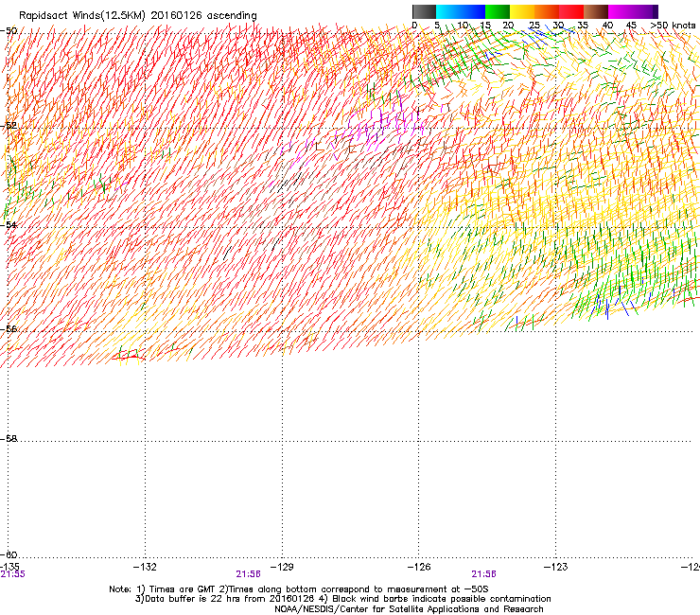The width and height of the screenshot is (700, 615).
Task: Click the '45' legend scale label
Action: click(631, 26)
